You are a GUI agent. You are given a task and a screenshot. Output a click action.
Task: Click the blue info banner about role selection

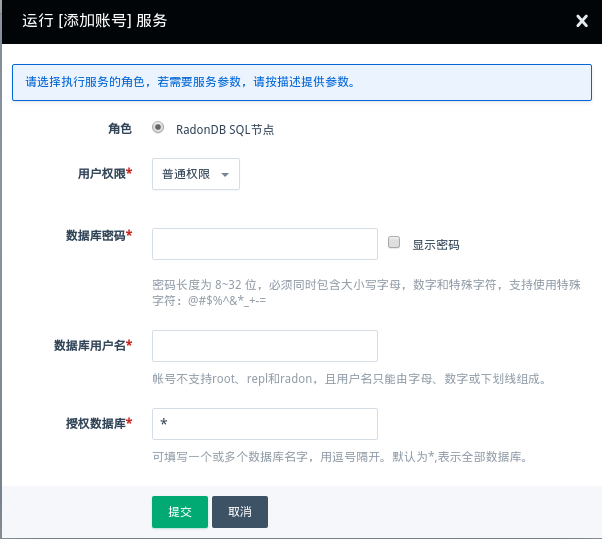[x=300, y=82]
